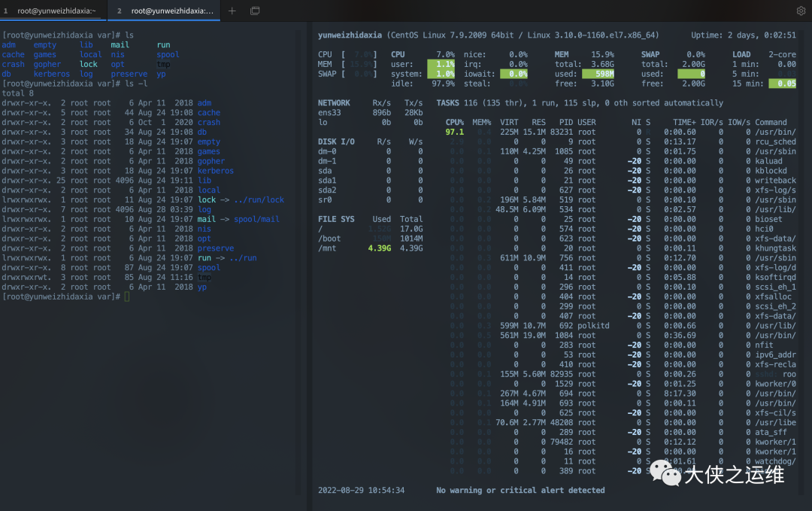This screenshot has height=511, width=812.
Task: Select the Command column header
Action: click(771, 122)
